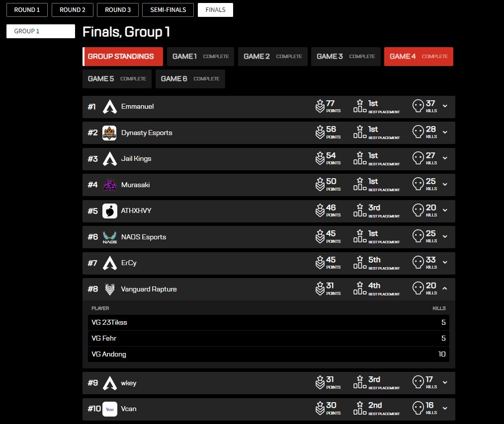The image size is (504, 424).
Task: Expand ErCy team chevron
Action: 445,263
